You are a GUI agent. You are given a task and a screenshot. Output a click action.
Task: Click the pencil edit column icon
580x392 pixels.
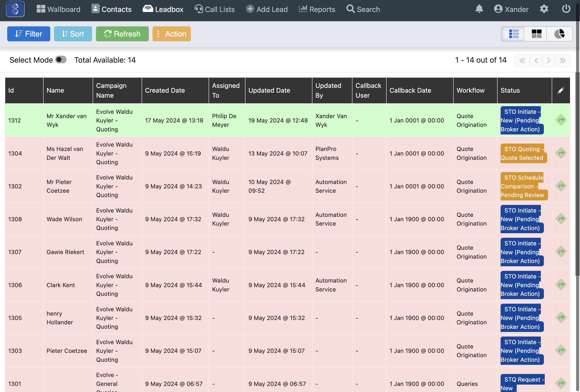561,90
